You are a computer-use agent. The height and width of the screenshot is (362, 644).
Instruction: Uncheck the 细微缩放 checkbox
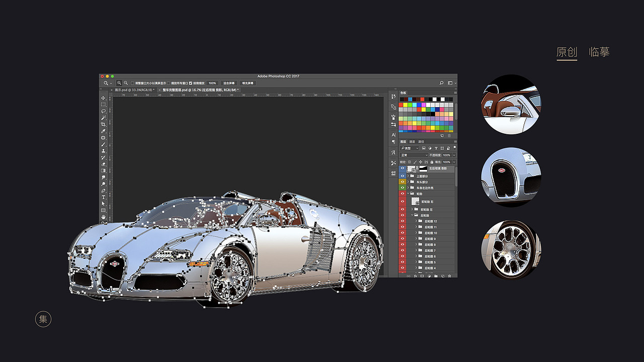pos(191,83)
